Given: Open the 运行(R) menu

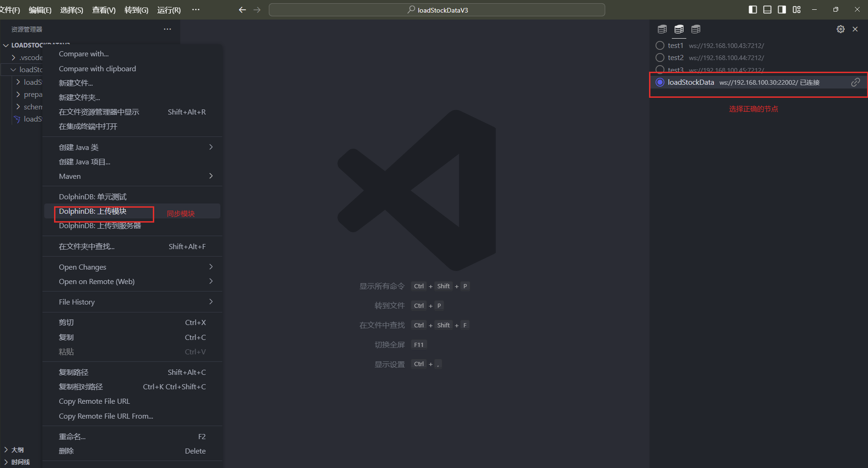Looking at the screenshot, I should tap(169, 10).
